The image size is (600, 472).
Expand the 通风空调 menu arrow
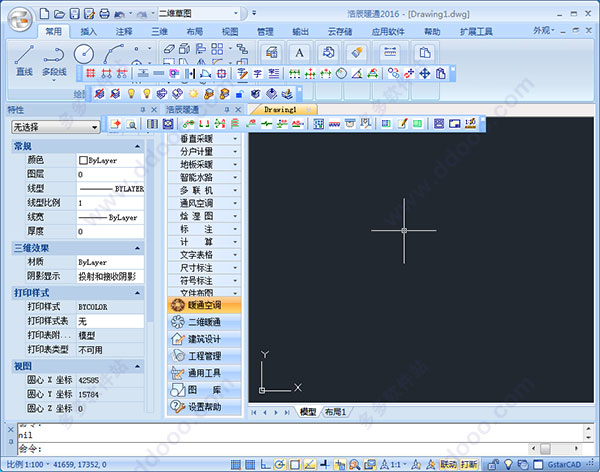[235, 203]
